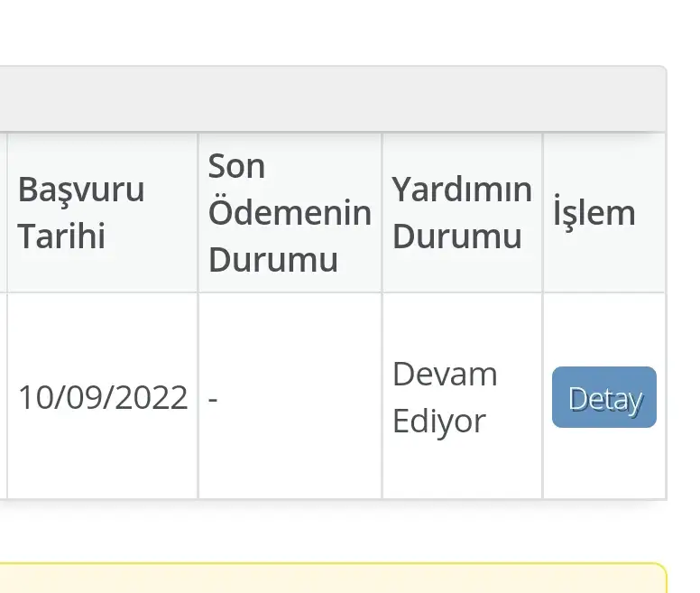Select the Son Ödemenin Durumu header

[290, 212]
